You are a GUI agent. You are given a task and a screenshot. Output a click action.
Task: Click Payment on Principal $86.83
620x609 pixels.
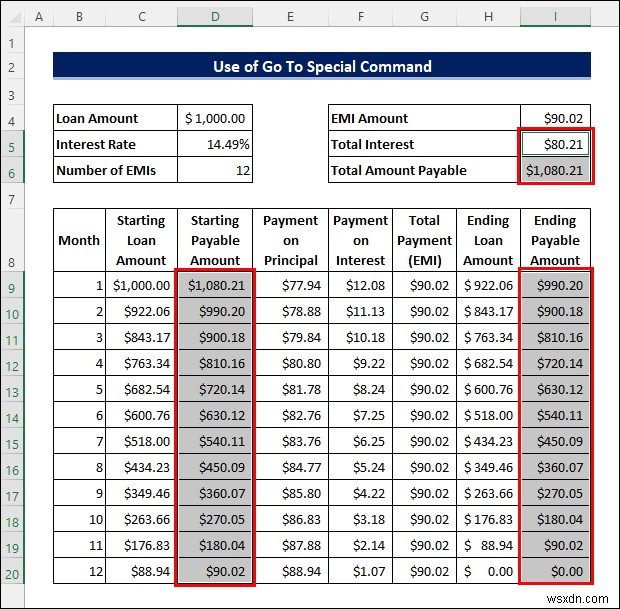click(x=290, y=519)
